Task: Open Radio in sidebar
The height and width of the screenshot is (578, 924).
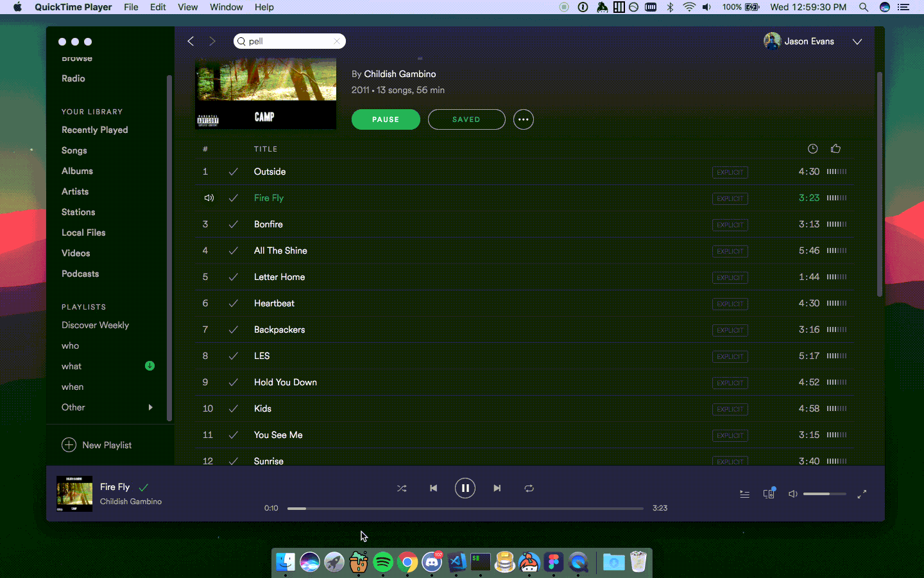Action: (x=73, y=78)
